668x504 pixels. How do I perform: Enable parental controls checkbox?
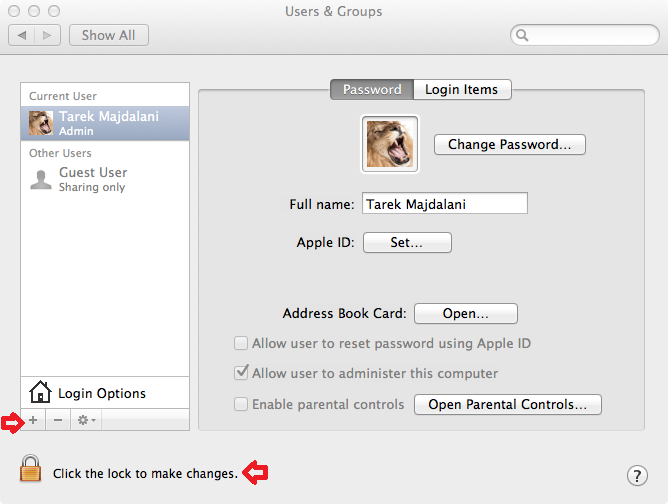(241, 404)
